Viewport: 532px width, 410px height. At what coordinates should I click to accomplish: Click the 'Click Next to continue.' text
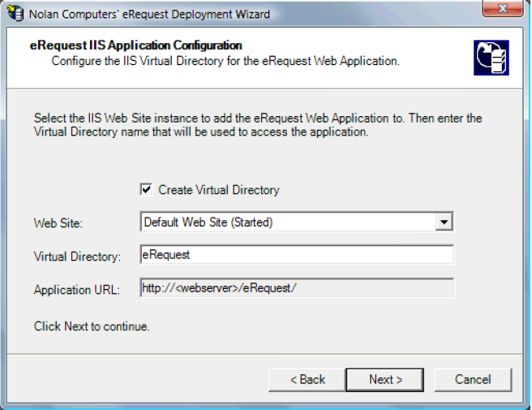click(92, 327)
